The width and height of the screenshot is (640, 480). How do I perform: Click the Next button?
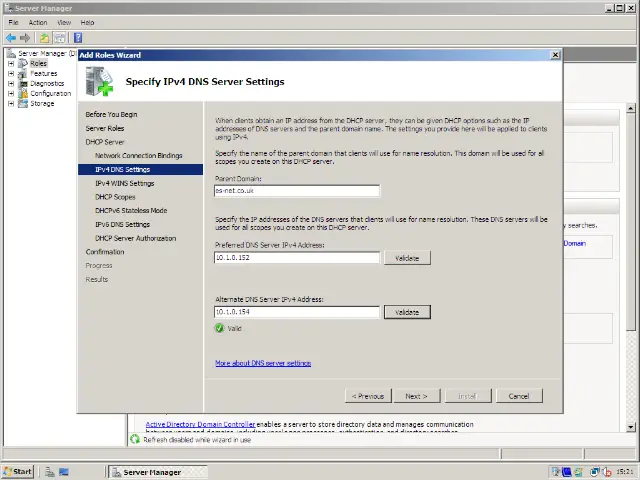[417, 396]
